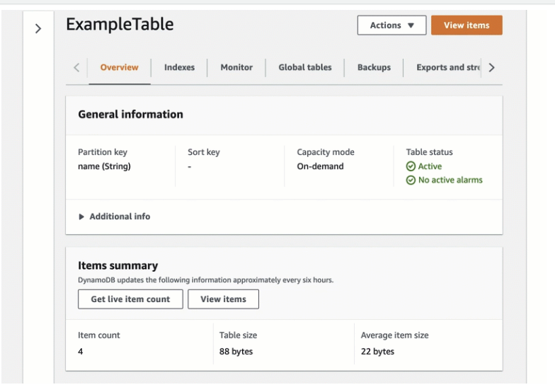Open the Actions dropdown menu
Screen dimensions: 555x392
[391, 25]
